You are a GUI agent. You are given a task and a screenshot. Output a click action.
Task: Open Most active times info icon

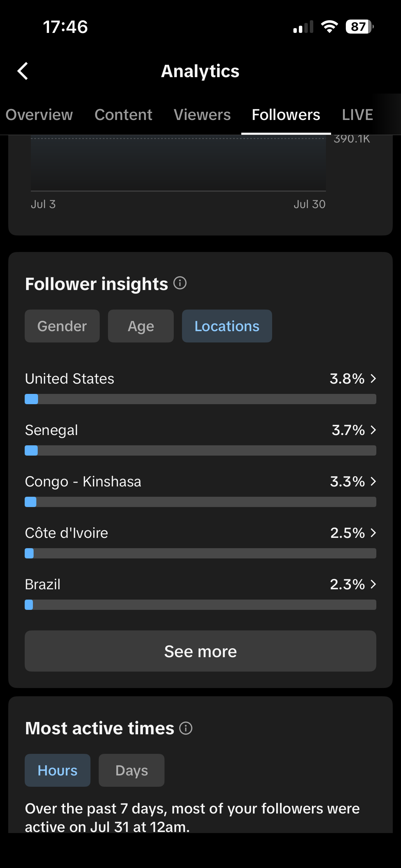[186, 728]
